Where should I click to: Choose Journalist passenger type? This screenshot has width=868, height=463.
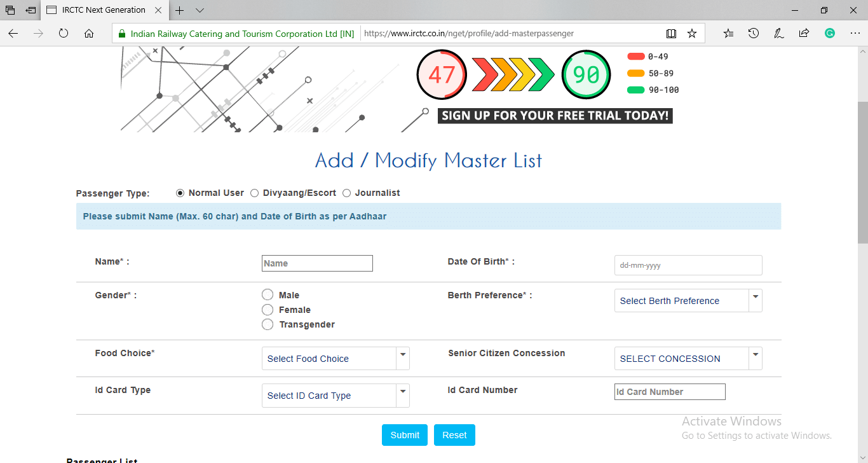347,193
